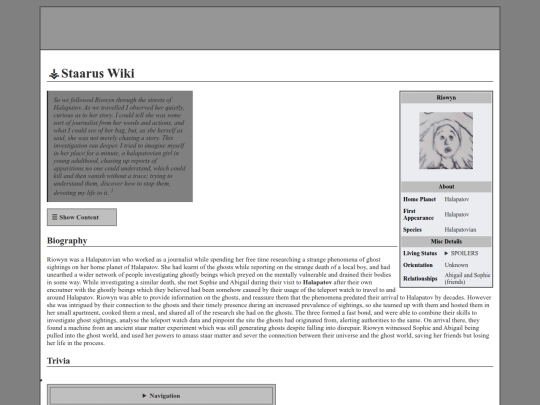Follow the bold Halapatov link in biography
This screenshot has width=540, height=405.
[x=317, y=282]
